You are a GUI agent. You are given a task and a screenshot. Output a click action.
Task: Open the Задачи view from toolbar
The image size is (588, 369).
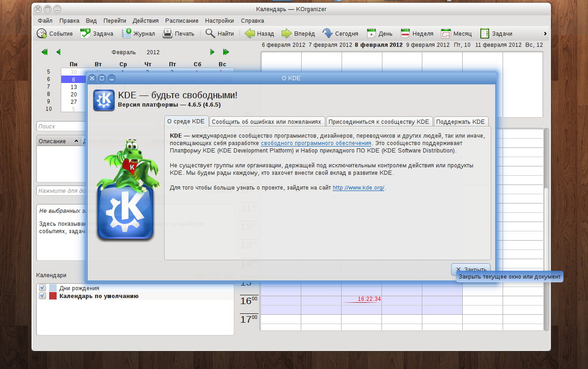(x=485, y=33)
